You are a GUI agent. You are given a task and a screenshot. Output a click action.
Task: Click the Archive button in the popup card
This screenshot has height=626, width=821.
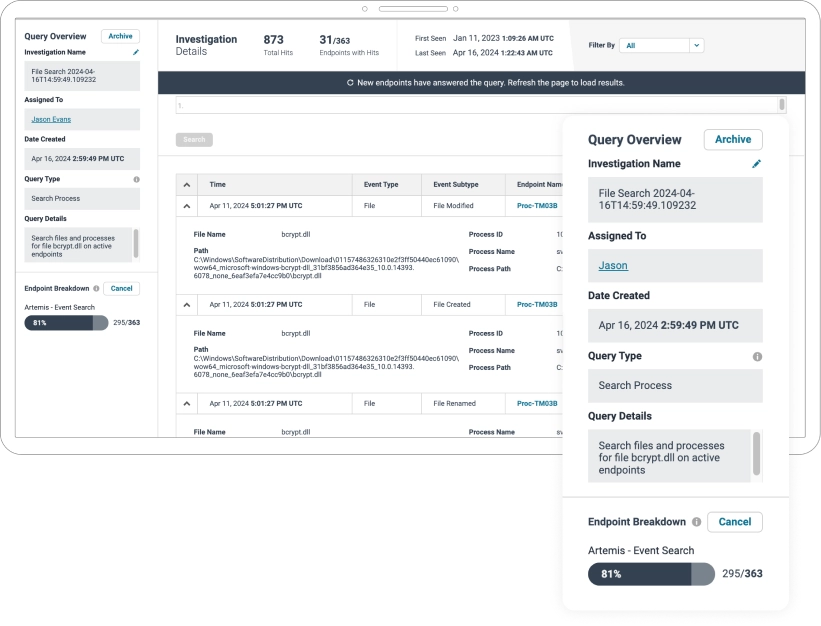point(732,140)
